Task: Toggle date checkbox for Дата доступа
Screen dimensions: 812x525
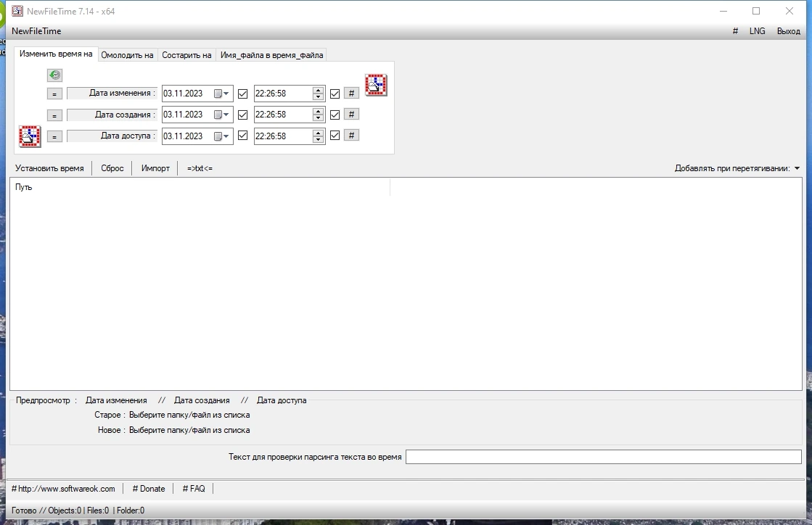Action: [242, 136]
